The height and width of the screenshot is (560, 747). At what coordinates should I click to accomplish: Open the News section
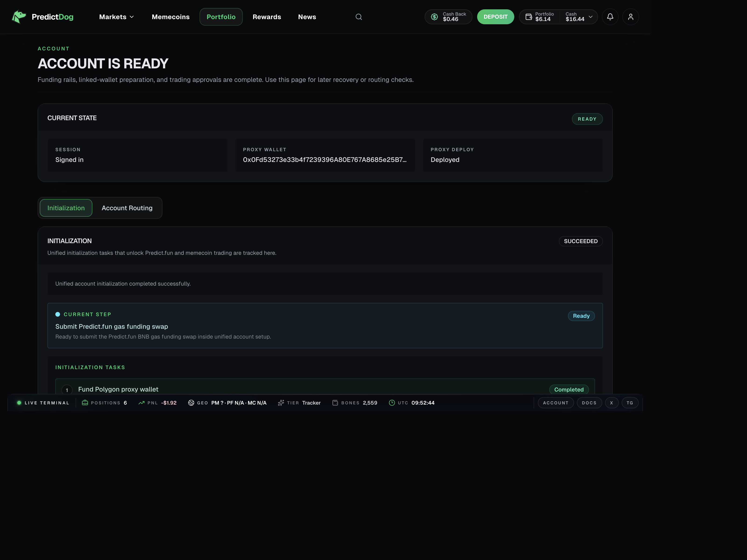point(307,17)
